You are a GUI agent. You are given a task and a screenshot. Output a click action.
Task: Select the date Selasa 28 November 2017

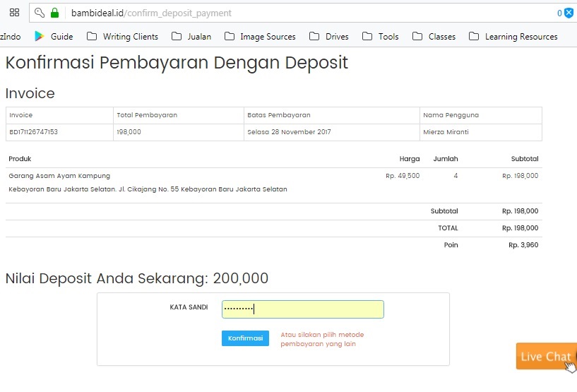pyautogui.click(x=289, y=132)
